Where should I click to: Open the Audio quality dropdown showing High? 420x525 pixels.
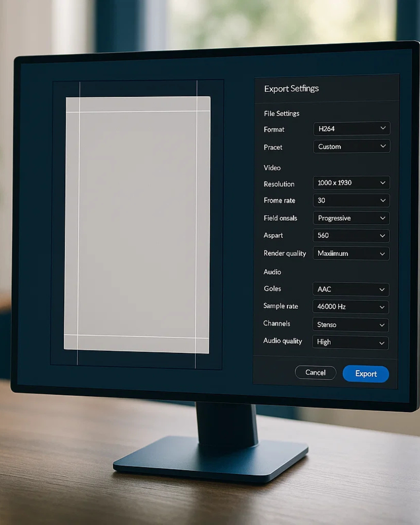349,343
